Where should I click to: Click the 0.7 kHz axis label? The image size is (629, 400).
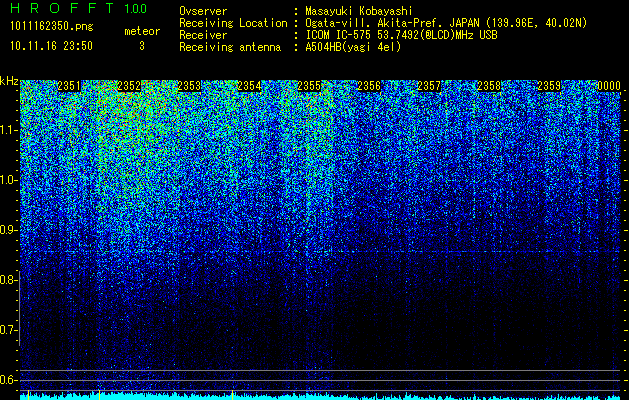8,330
